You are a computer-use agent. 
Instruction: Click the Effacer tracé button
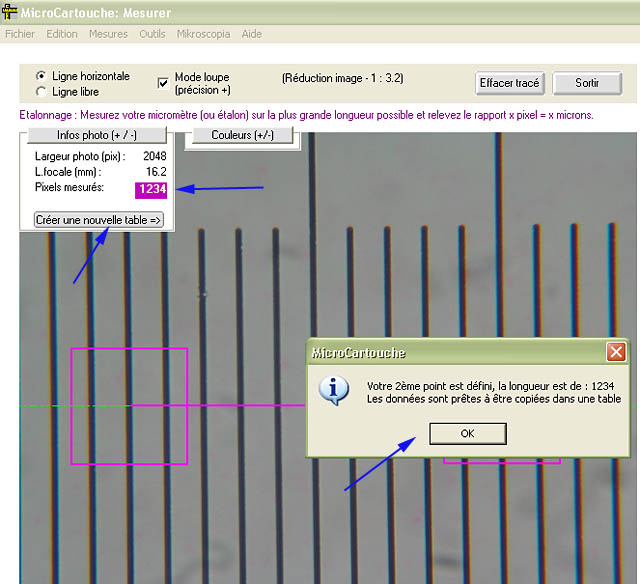coord(509,83)
